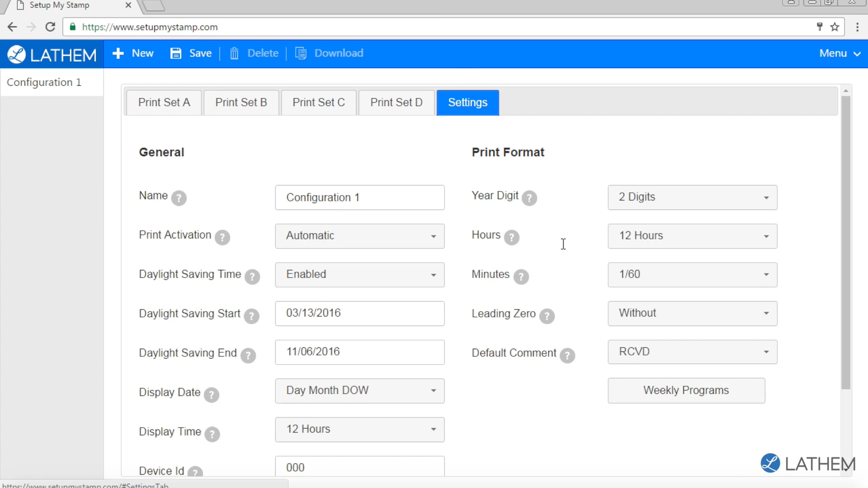Select the Settings tab
Screen dimensions: 868x488
(468, 103)
